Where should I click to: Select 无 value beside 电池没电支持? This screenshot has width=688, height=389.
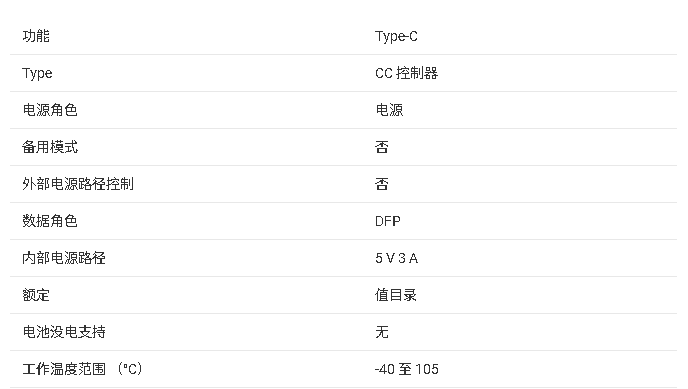382,332
